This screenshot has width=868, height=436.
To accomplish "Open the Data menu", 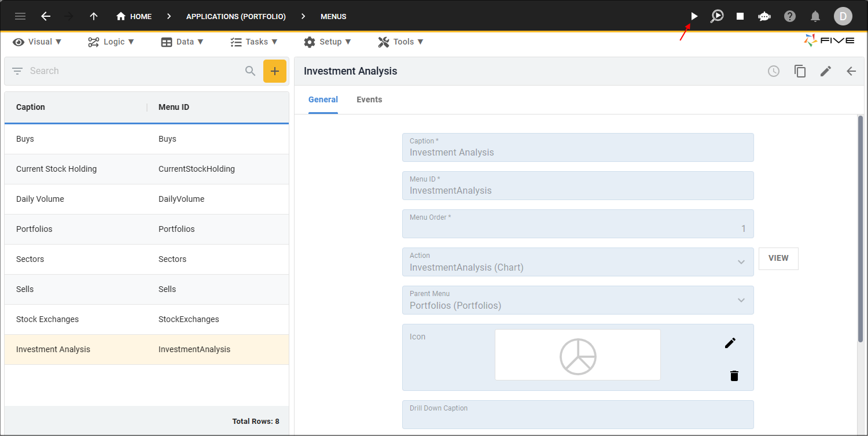I will (182, 42).
